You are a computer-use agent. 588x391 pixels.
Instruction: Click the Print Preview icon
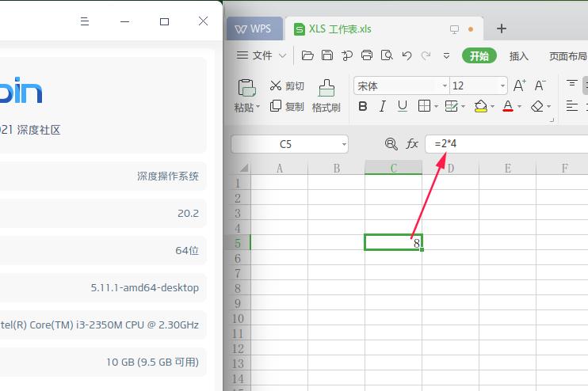click(387, 55)
